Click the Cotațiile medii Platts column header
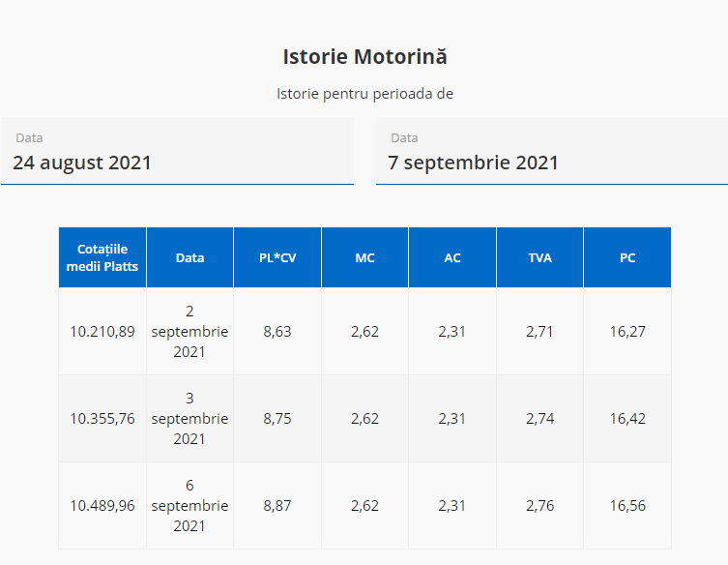 tap(102, 257)
